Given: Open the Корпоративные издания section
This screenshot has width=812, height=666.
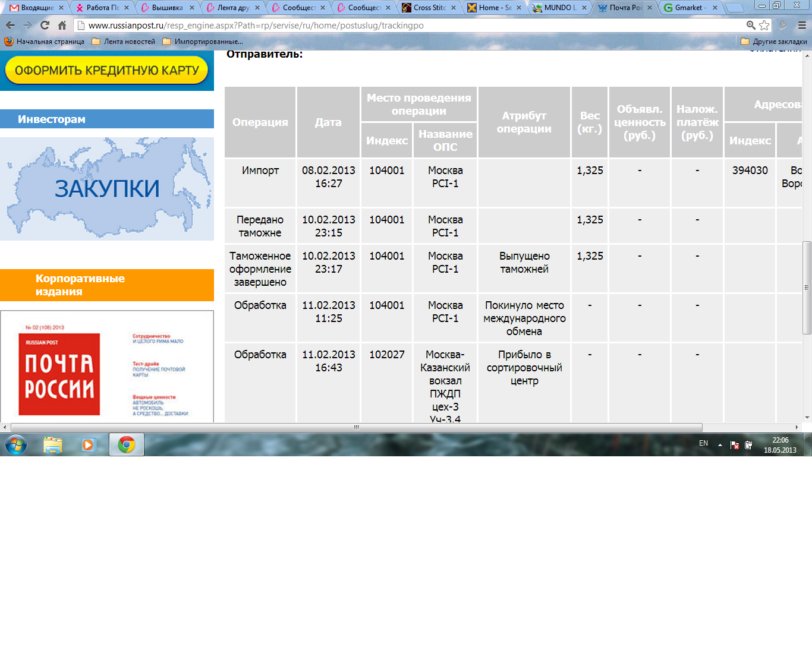Looking at the screenshot, I should pyautogui.click(x=107, y=285).
